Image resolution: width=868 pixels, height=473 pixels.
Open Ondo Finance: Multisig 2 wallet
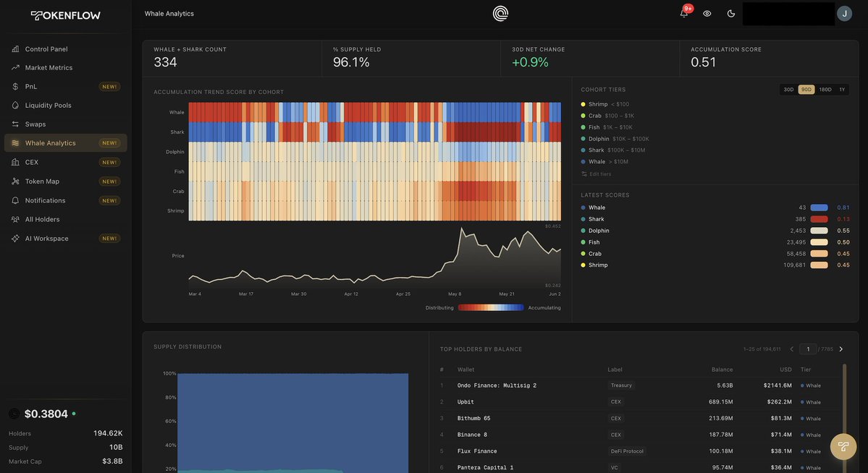(x=497, y=385)
